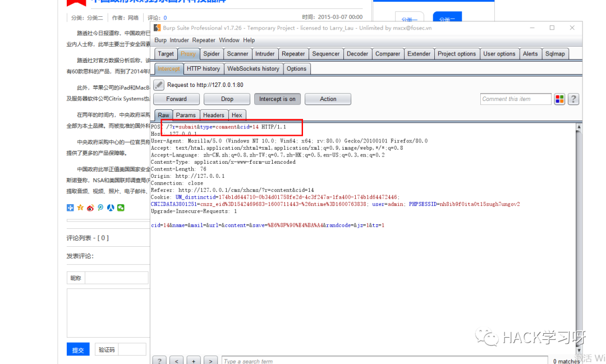The image size is (606, 364).
Task: Go to next search match arrow
Action: pyautogui.click(x=210, y=361)
